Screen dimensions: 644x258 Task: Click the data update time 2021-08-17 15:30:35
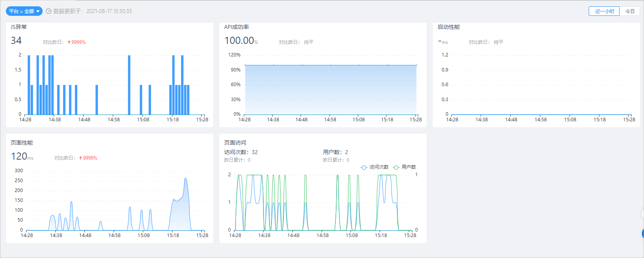point(109,11)
